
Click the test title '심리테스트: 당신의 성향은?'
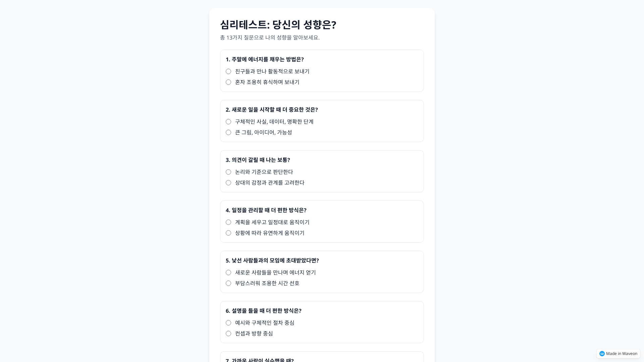[x=278, y=25]
